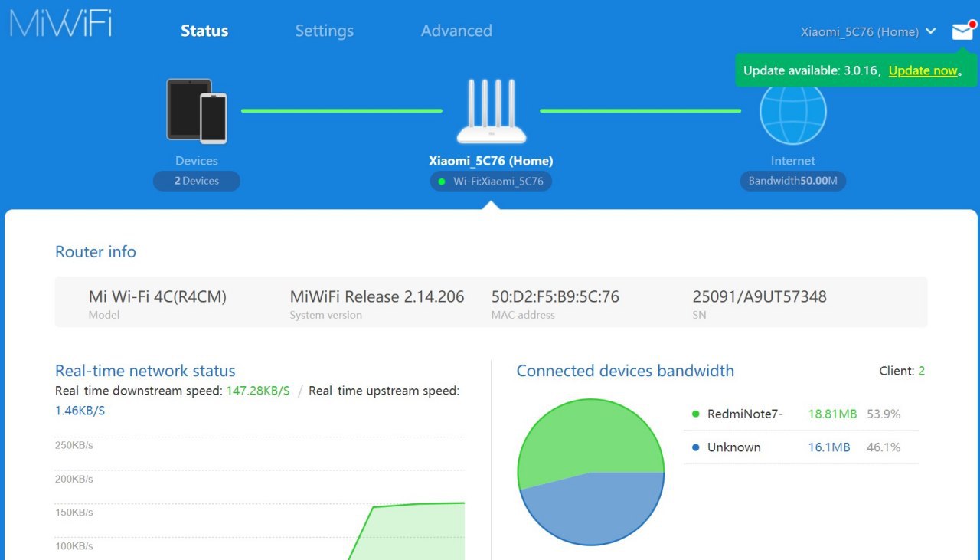Click the 53.9% share value
Screen dimensions: 980x560
884,414
